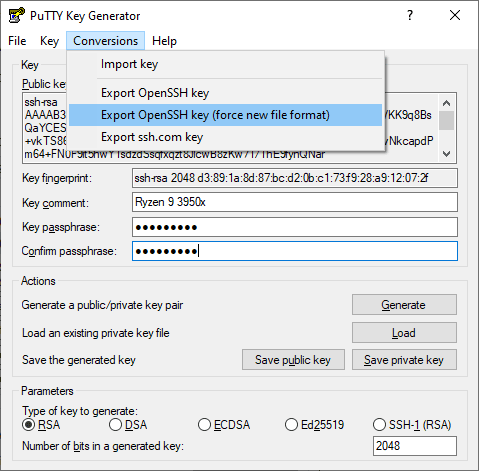The width and height of the screenshot is (479, 471).
Task: Click the public key scrollbar thumb
Action: click(x=447, y=121)
